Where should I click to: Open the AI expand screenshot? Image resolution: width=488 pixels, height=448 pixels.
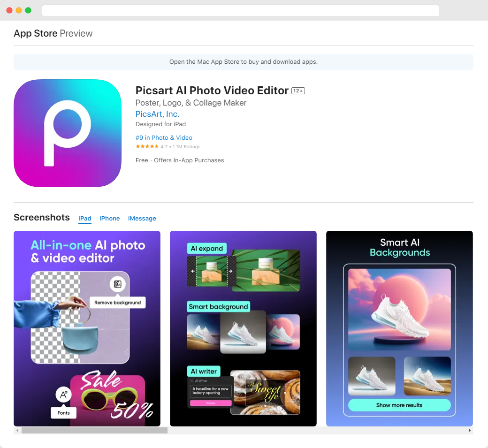244,328
